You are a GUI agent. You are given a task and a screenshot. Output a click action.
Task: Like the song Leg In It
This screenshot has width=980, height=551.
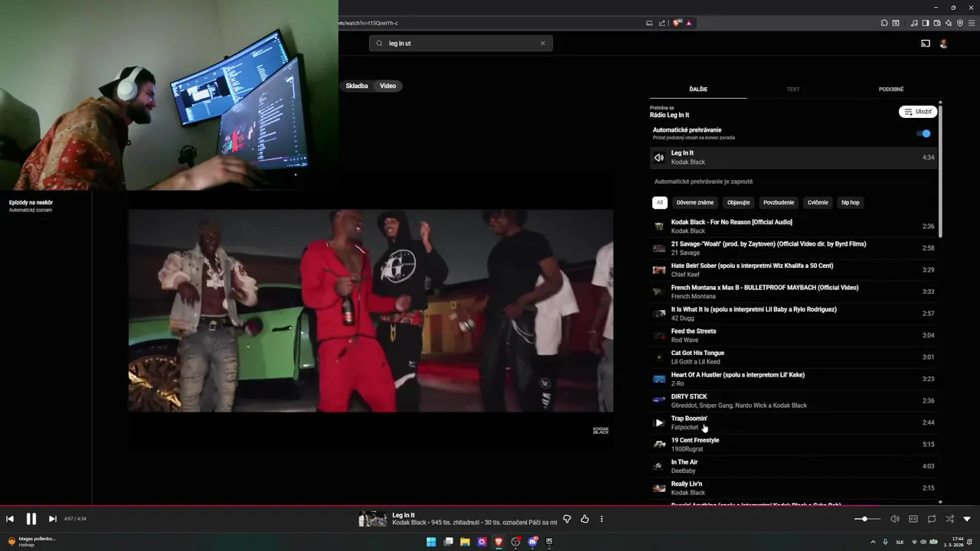click(x=585, y=519)
